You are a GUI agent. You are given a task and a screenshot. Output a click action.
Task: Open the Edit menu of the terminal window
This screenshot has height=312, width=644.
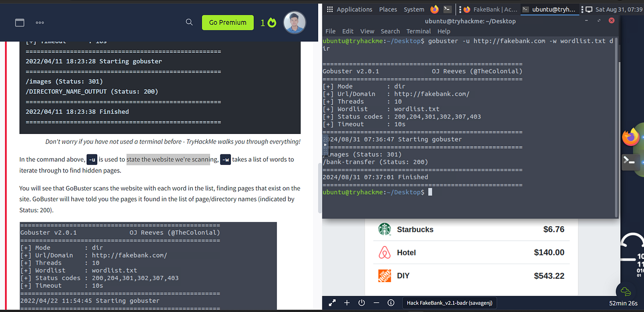coord(348,31)
